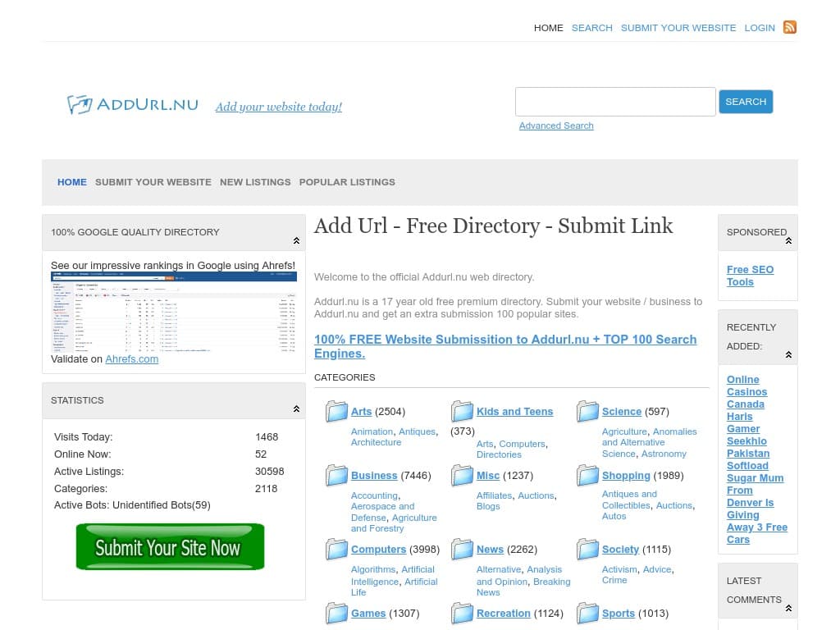Click the green Submit Your Site Now button

[171, 547]
